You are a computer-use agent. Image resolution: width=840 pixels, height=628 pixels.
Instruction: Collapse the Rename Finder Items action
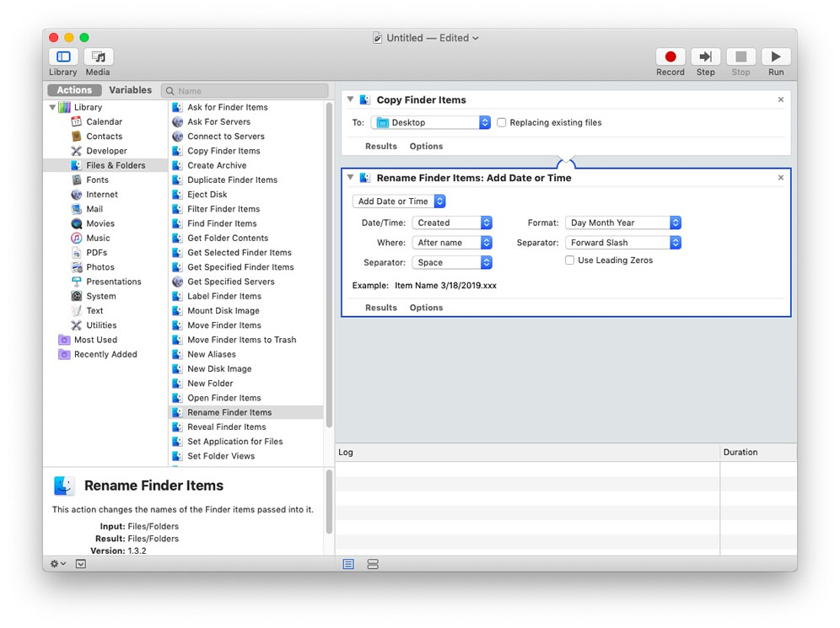pyautogui.click(x=350, y=177)
